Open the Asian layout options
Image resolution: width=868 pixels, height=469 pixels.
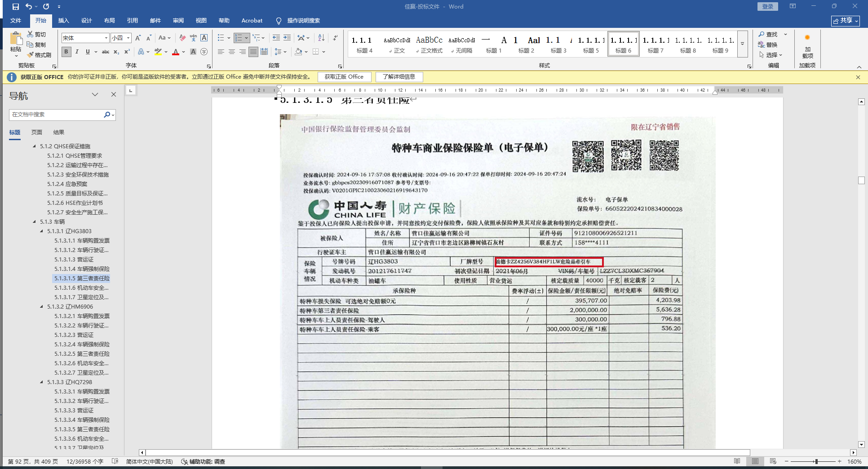303,38
